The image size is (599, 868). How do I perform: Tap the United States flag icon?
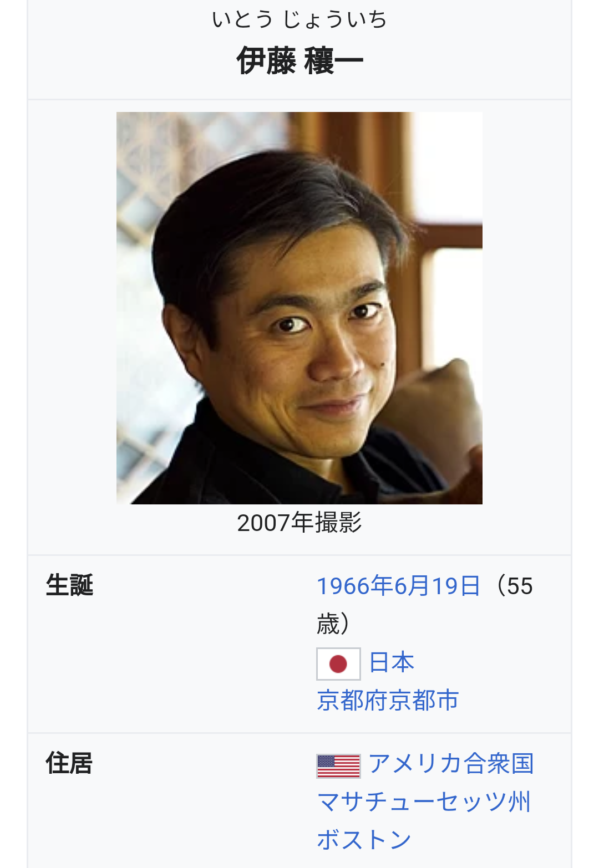[338, 766]
